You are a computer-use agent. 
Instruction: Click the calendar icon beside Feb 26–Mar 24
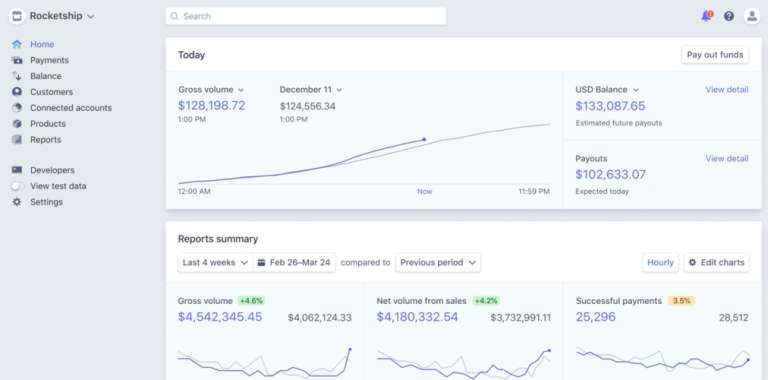[x=262, y=262]
